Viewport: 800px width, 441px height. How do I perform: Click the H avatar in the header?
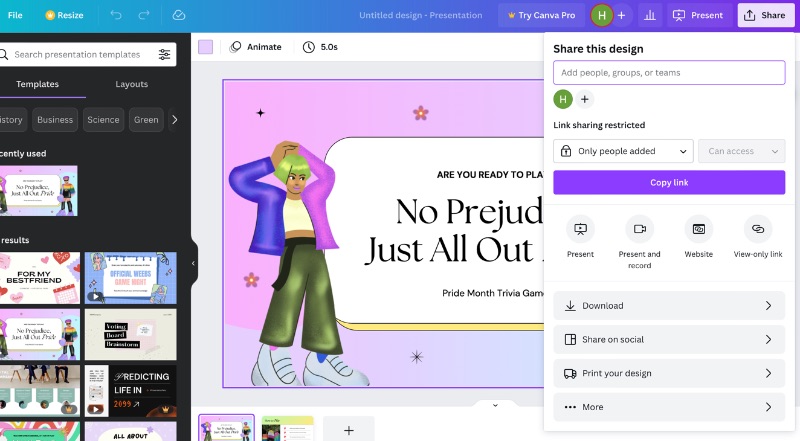(602, 15)
